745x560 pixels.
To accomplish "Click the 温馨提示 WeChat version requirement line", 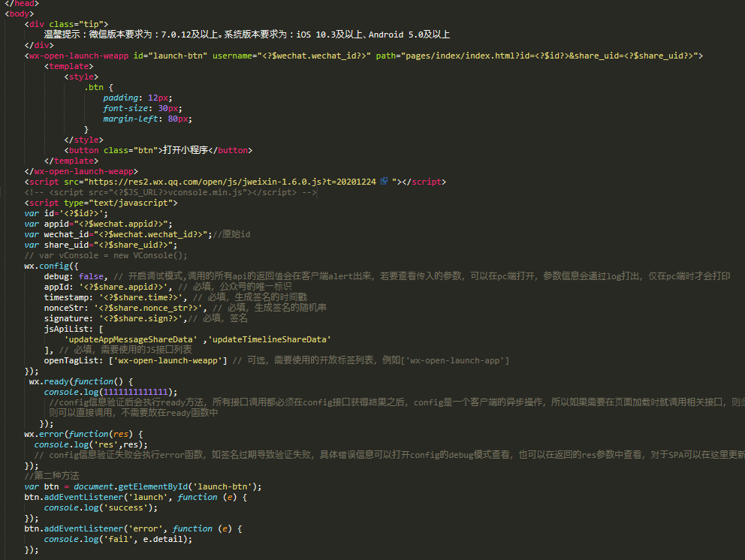I will pyautogui.click(x=247, y=35).
